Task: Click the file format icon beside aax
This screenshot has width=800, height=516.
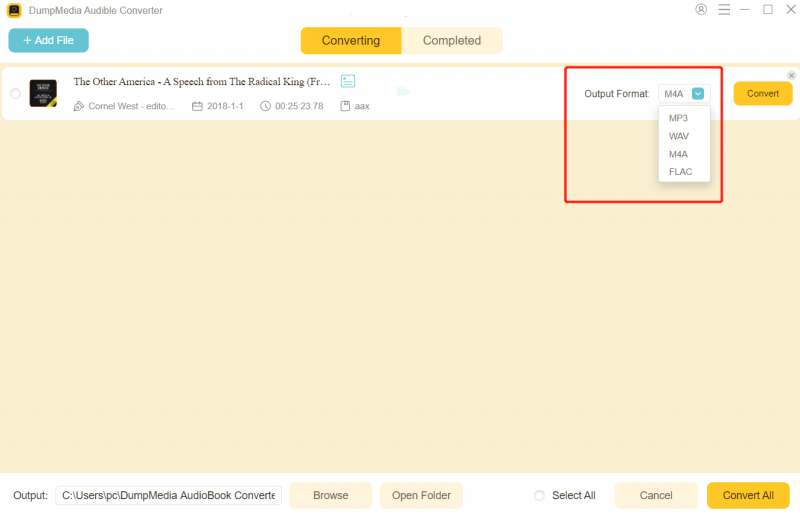Action: click(x=345, y=106)
